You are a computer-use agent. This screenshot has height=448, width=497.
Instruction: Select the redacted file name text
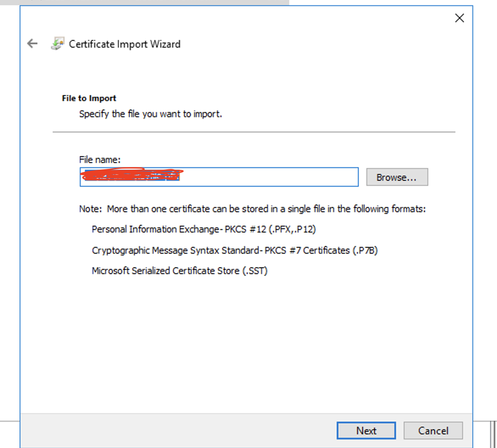coord(129,175)
